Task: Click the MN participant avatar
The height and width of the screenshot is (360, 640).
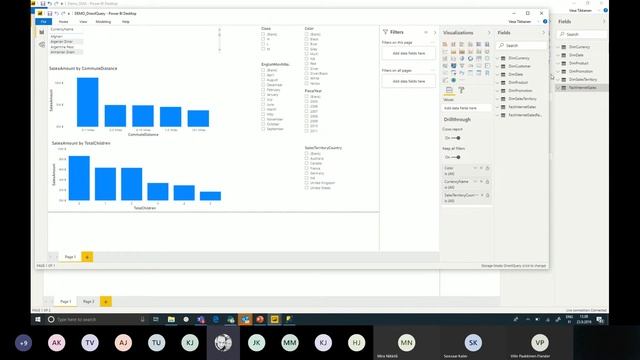Action: pyautogui.click(x=406, y=343)
